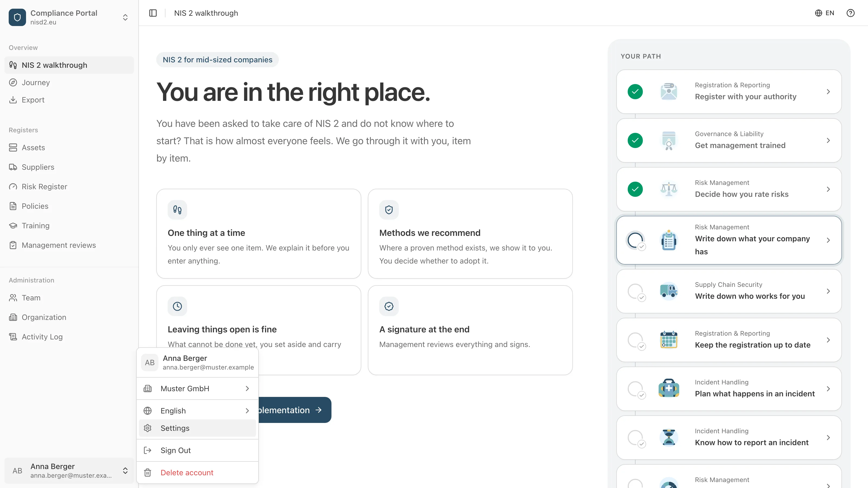Select NIS 2 walkthrough in sidebar

click(69, 65)
